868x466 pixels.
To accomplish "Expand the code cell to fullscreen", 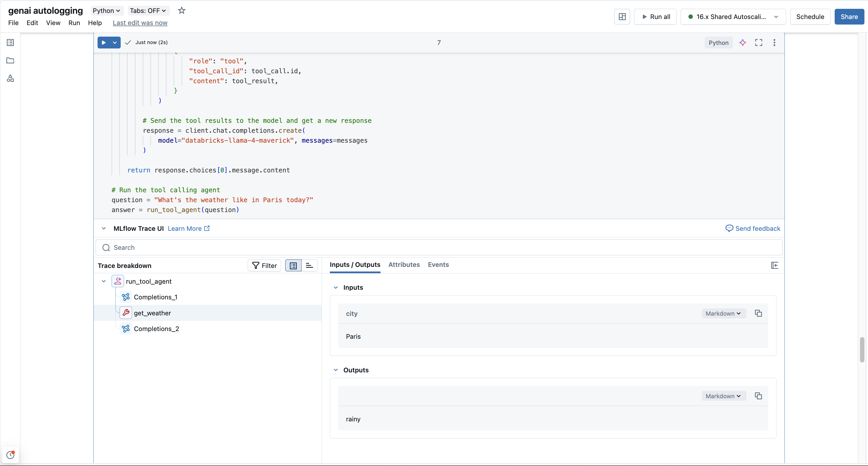I will [759, 42].
